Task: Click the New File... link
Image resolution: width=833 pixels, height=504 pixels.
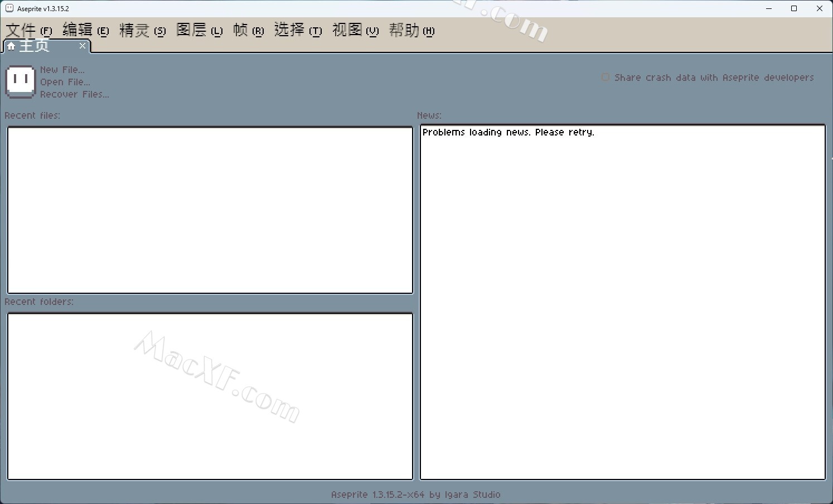Action: pos(62,70)
